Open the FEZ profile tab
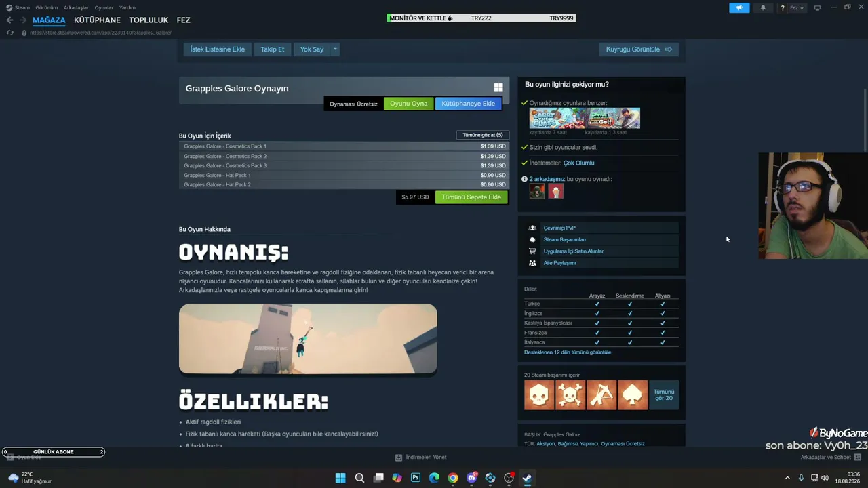Screen dimensions: 868x488 [x=183, y=20]
